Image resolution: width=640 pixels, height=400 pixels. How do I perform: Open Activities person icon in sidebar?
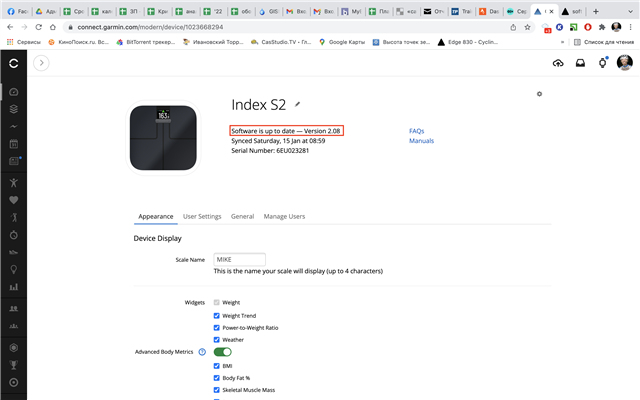point(13,182)
